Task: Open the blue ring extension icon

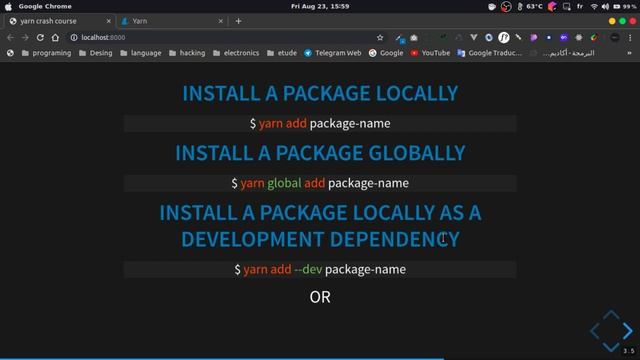Action: point(489,38)
